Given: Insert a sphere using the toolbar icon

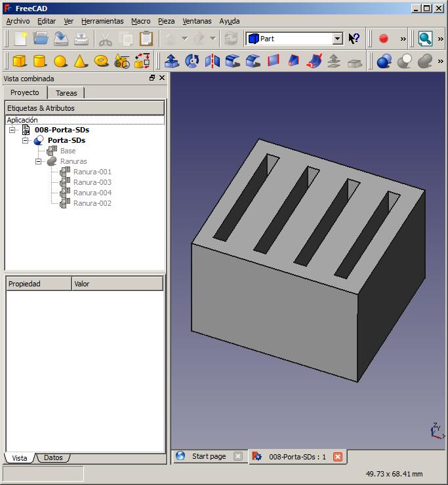Looking at the screenshot, I should (60, 61).
